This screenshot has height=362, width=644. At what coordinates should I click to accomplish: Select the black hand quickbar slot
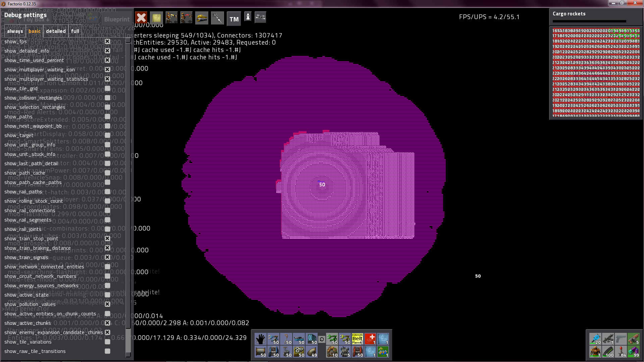260,339
